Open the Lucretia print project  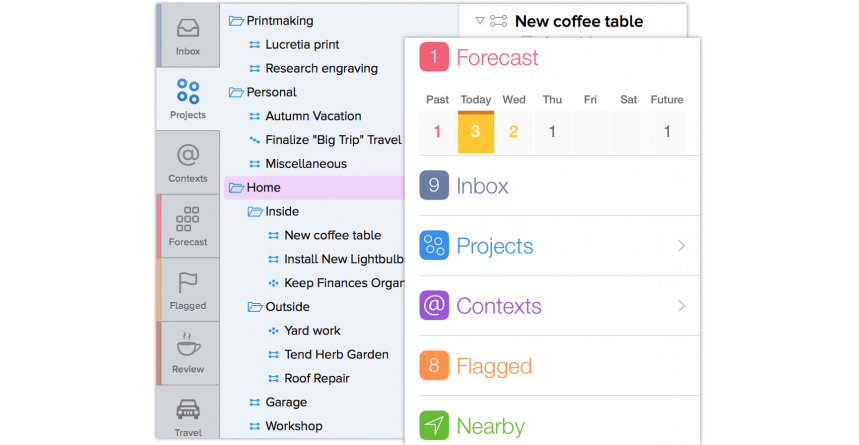[x=301, y=44]
